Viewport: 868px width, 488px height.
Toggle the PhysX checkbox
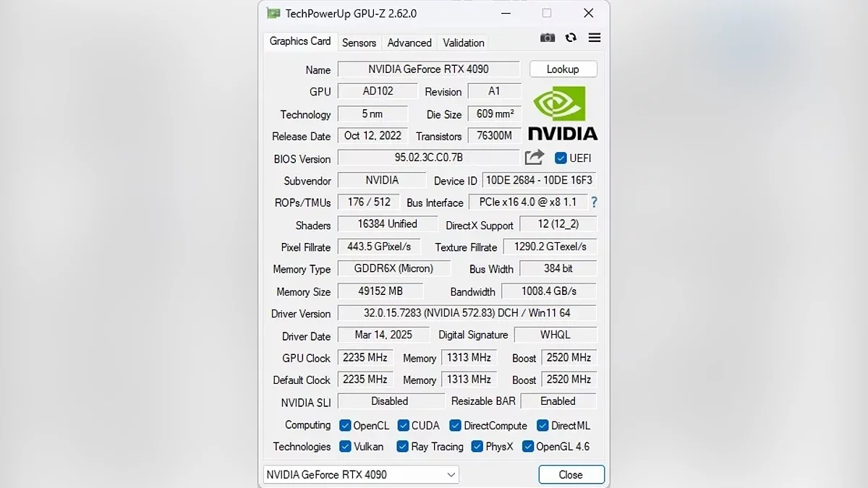[x=477, y=446]
